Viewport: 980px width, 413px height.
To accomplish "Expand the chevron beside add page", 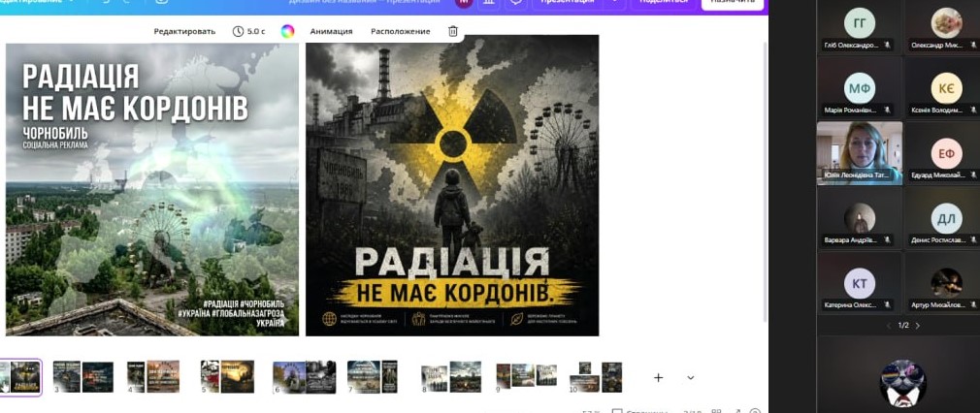I will [x=691, y=377].
